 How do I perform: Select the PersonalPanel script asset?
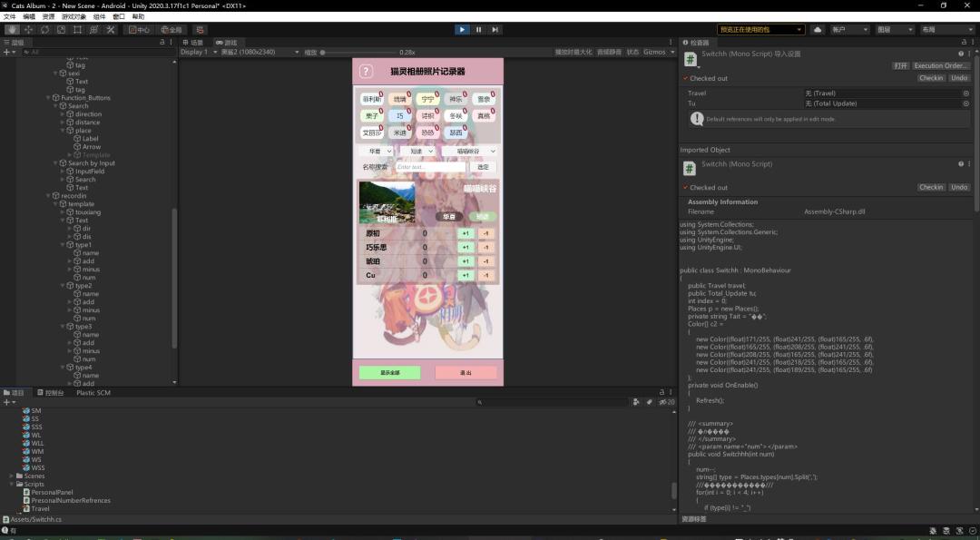pyautogui.click(x=47, y=493)
